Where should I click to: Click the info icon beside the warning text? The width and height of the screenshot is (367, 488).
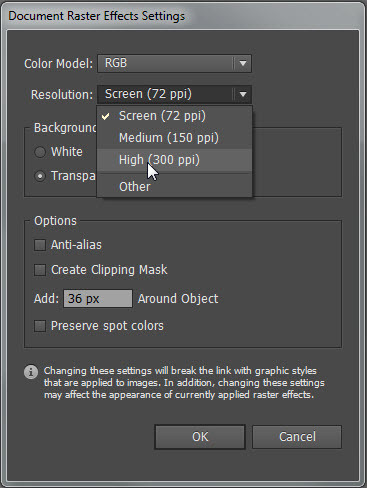coord(31,372)
